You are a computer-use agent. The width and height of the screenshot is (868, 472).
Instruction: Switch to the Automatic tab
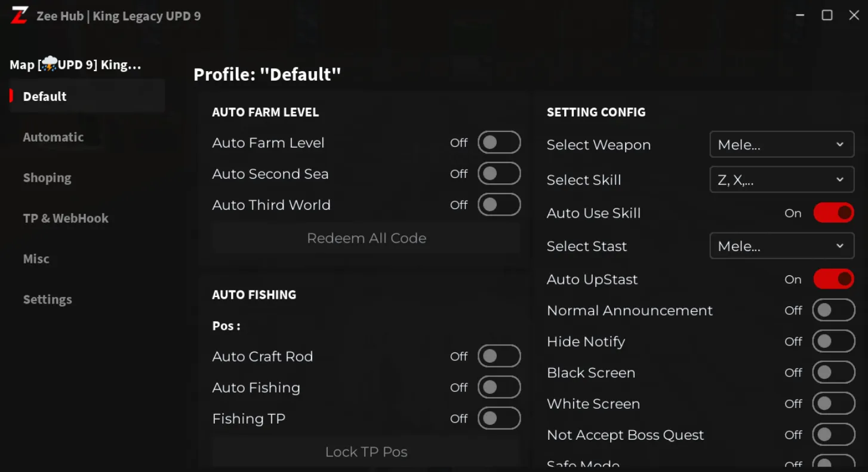[53, 137]
